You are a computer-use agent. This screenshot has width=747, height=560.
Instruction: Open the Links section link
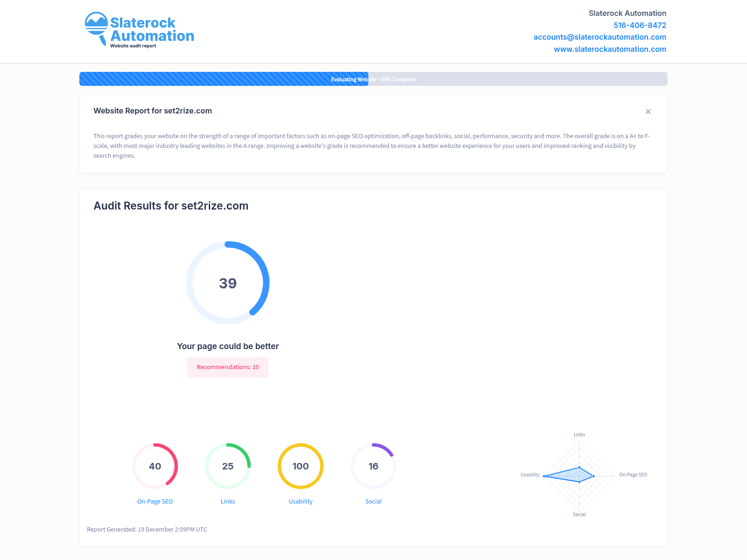tap(228, 501)
